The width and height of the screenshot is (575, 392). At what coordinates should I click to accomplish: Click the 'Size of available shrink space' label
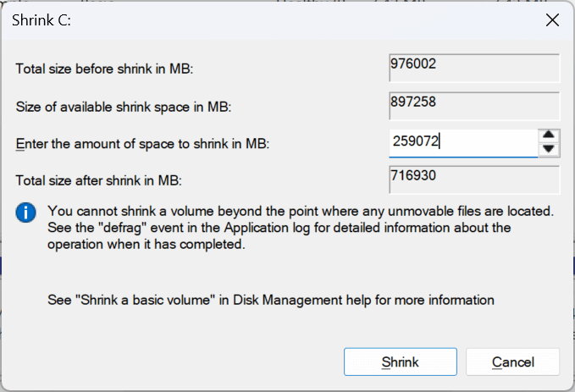point(124,107)
